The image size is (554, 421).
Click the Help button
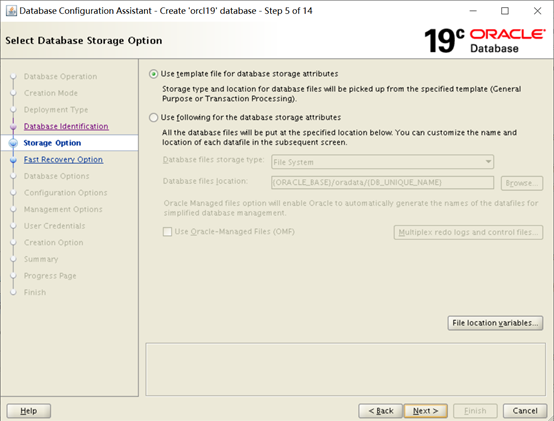click(x=29, y=411)
